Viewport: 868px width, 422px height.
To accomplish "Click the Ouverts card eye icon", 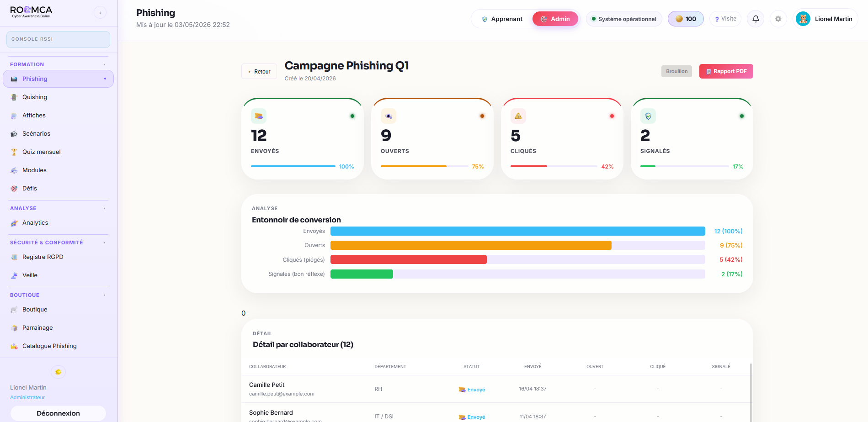I will [x=389, y=116].
